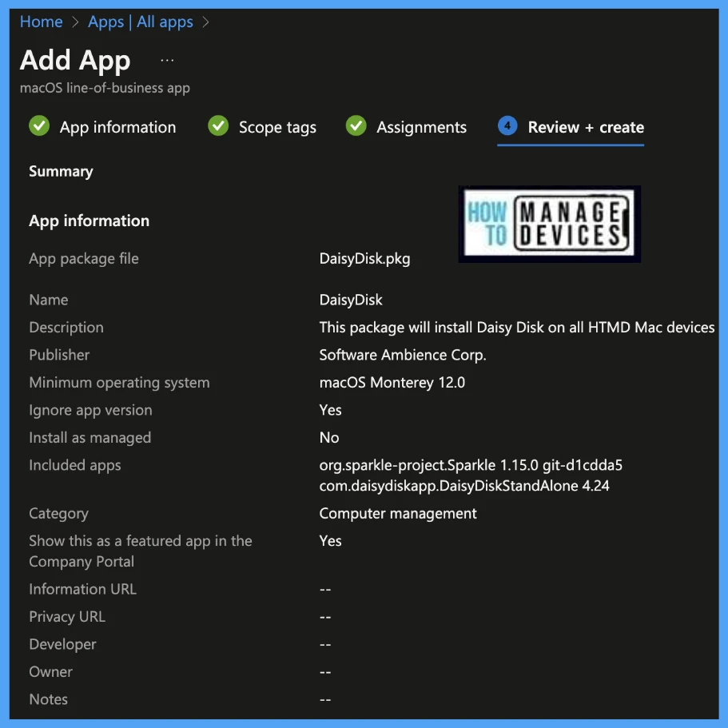
Task: Click the macOS line-of-business app subtitle
Action: pyautogui.click(x=105, y=88)
